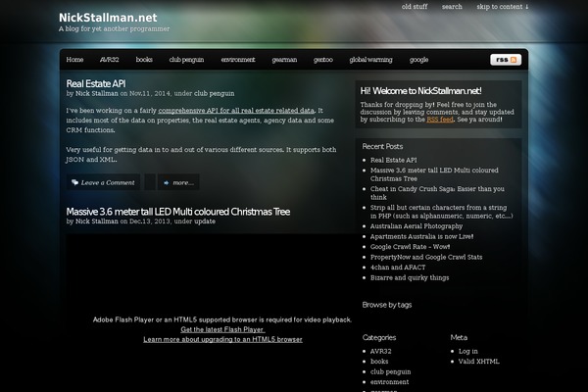Open recent post 'PropertyNow and Google Crawl Stats'
Screen dimensions: 588x392
coord(426,258)
